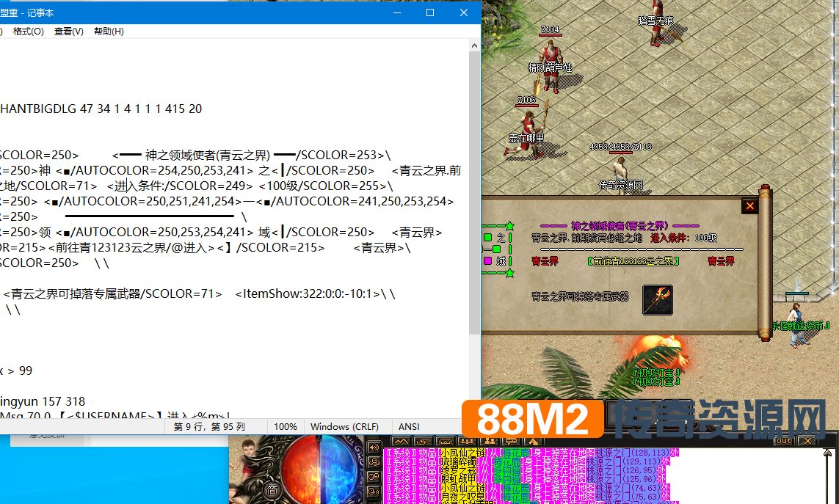The width and height of the screenshot is (839, 504).
Task: Click the 神之领域使者(青云之界) dialog title
Action: (x=620, y=226)
